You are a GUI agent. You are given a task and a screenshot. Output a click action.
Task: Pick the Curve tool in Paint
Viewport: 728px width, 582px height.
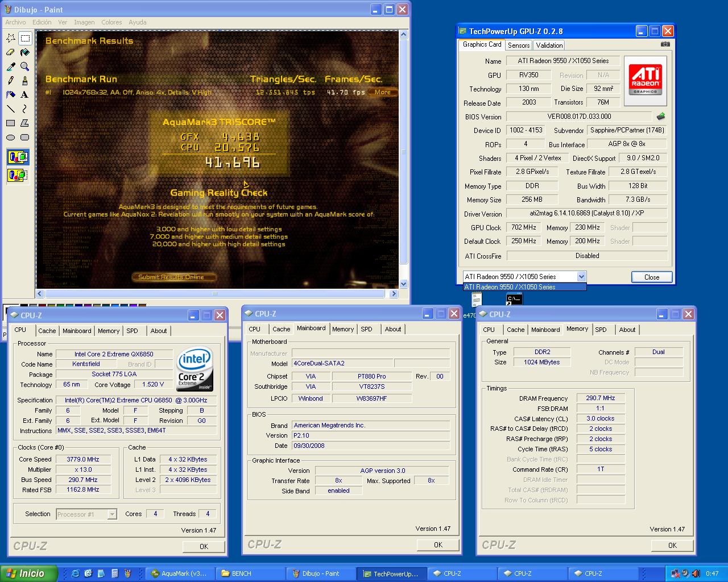pyautogui.click(x=25, y=109)
